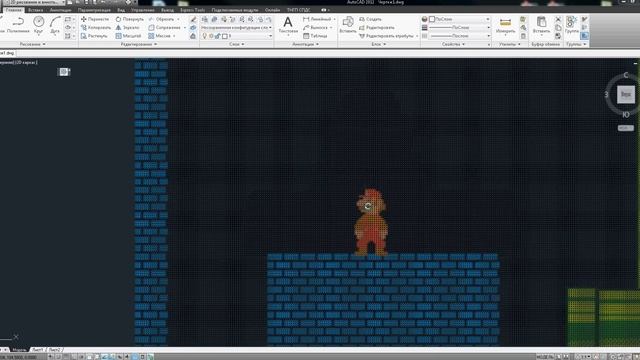Open the Вид ribbon tab
Screen dimensions: 640x360
click(121, 10)
